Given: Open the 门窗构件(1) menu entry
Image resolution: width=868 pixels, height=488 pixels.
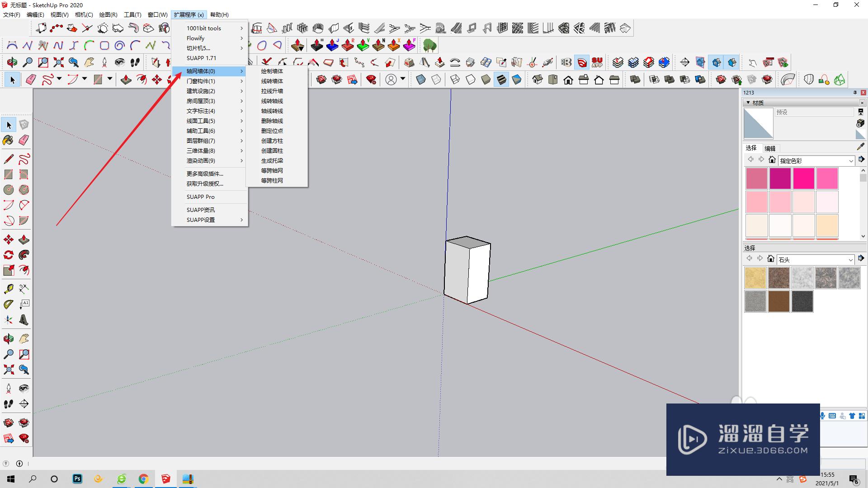Looking at the screenshot, I should tap(210, 81).
